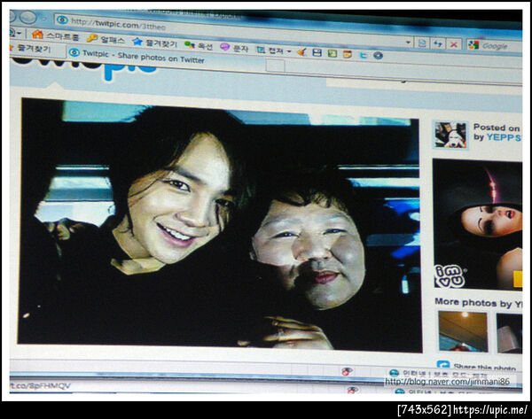Click the IMVU advertisement banner
Image resolution: width=532 pixels, height=419 pixels.
[477, 225]
